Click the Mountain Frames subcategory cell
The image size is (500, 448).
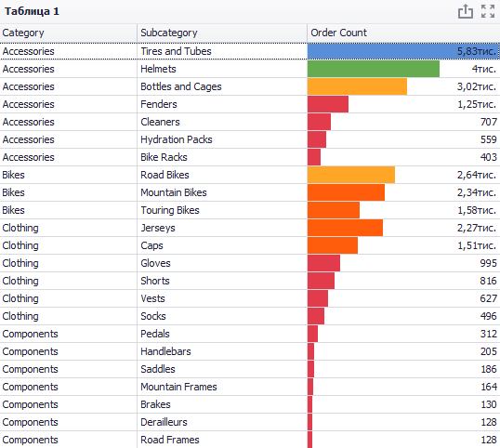[x=222, y=387]
